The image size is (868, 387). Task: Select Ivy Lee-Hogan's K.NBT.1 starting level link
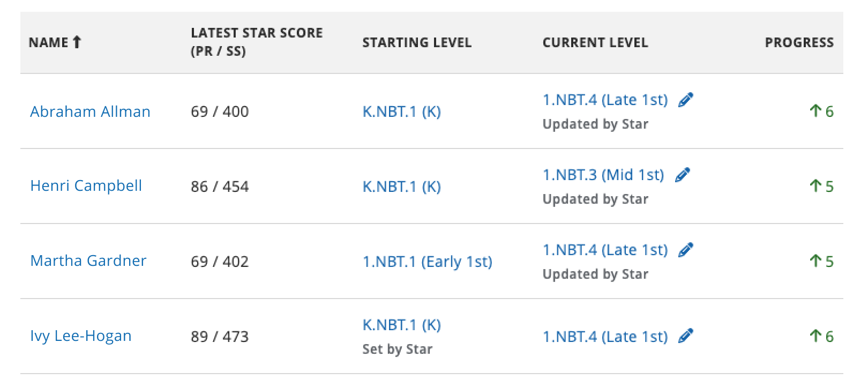click(401, 324)
